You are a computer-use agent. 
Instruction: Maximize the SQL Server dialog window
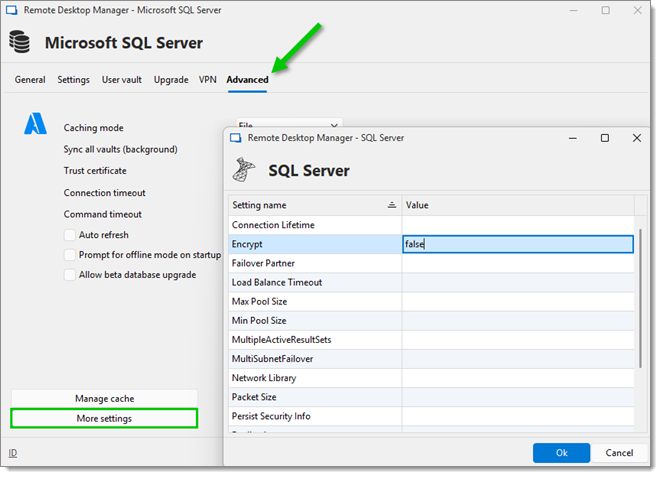point(605,138)
